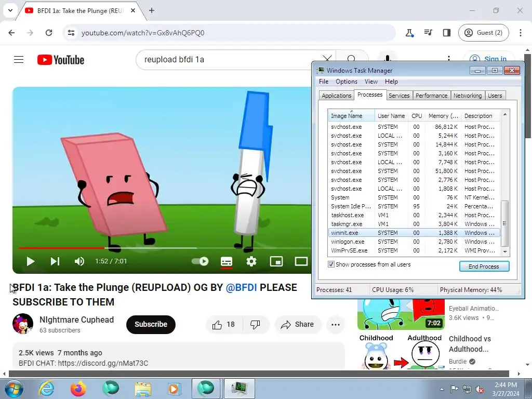Viewport: 532px width, 399px height.
Task: Open the Chrome three-dot menu
Action: 521,33
